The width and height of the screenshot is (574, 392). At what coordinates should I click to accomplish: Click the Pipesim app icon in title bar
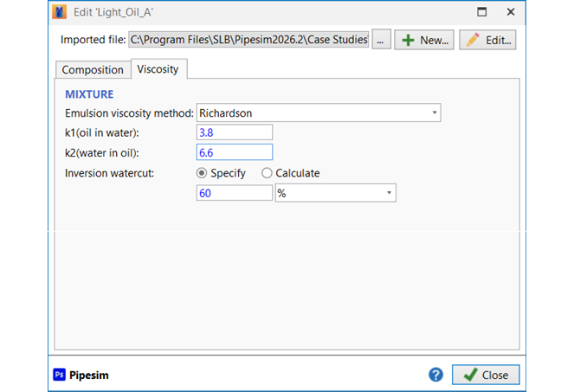pyautogui.click(x=60, y=12)
